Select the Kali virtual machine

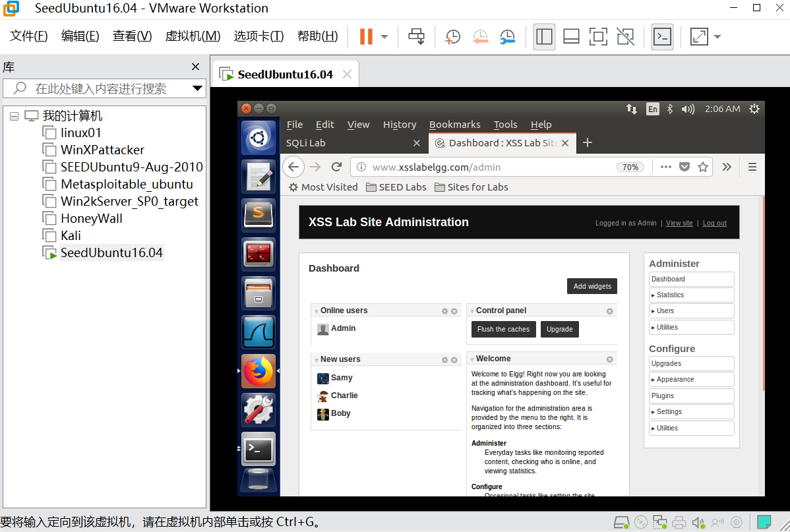(71, 236)
